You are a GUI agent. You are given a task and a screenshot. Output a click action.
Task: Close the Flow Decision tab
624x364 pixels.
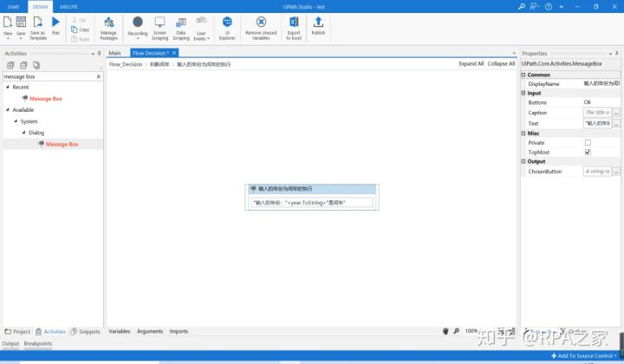click(174, 53)
